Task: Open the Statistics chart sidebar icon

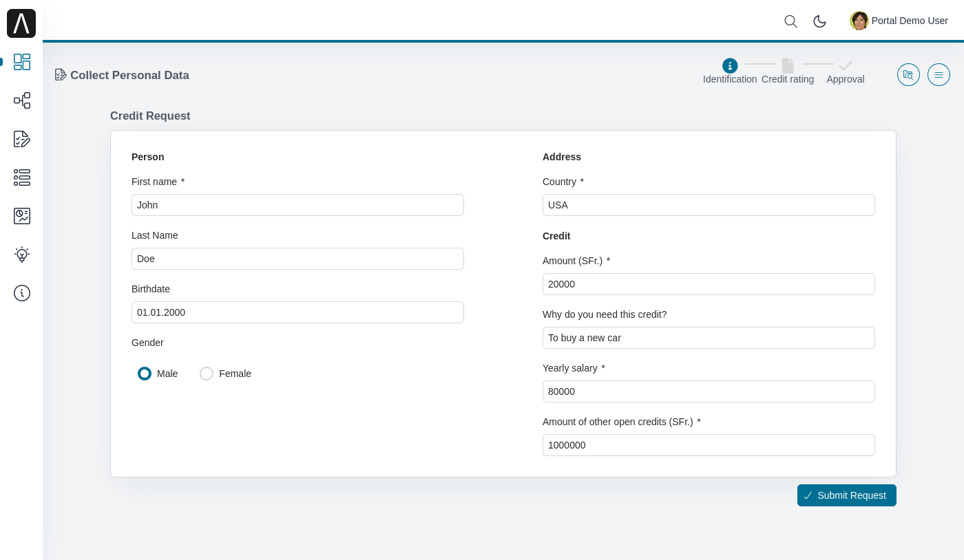Action: click(22, 216)
